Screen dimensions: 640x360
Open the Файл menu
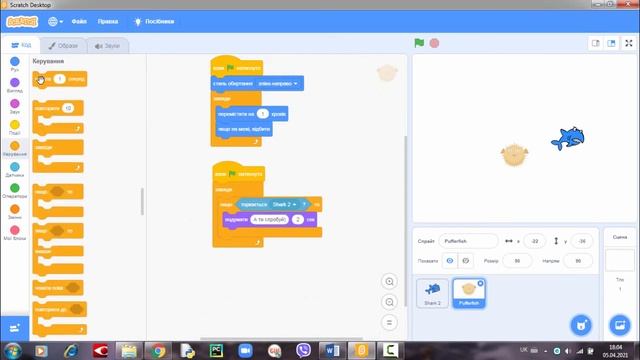[79, 21]
